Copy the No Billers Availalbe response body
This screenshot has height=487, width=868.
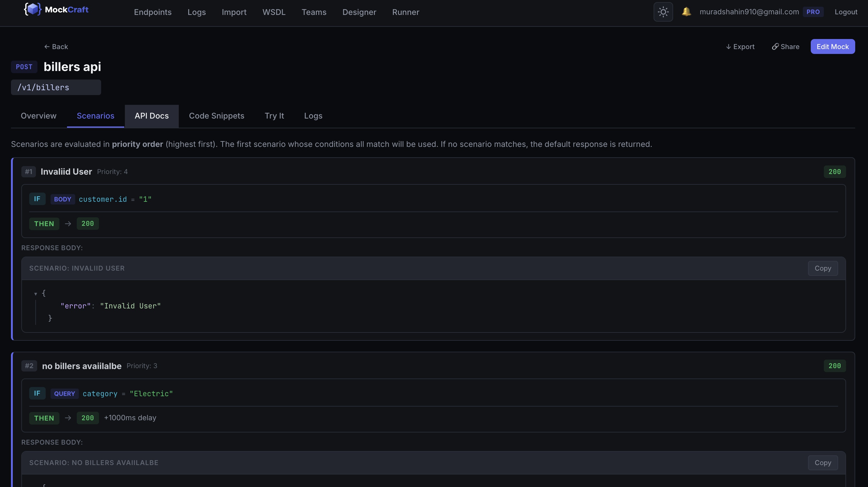point(823,463)
